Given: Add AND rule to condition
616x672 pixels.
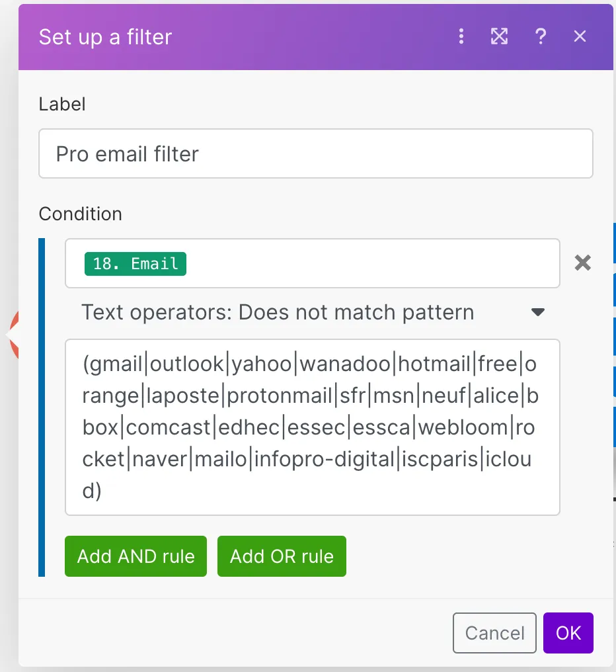Looking at the screenshot, I should click(x=135, y=556).
